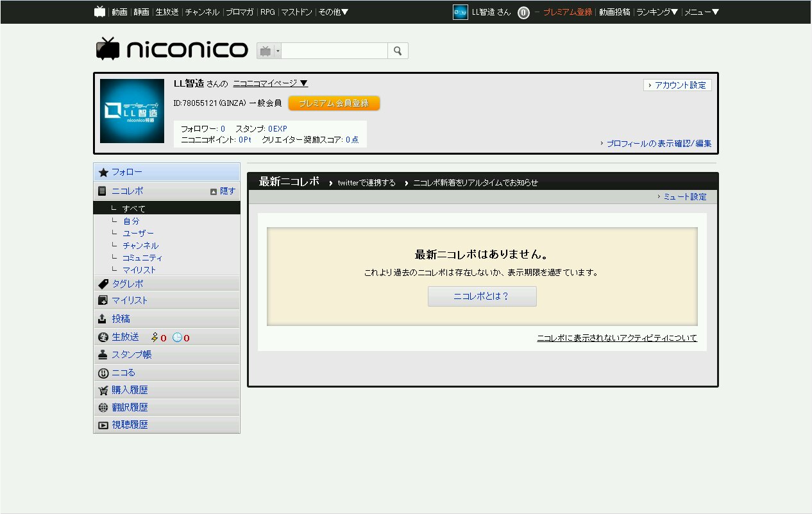Open ニコレポに表示されないアクティビティについて link
The image size is (812, 514).
(616, 338)
